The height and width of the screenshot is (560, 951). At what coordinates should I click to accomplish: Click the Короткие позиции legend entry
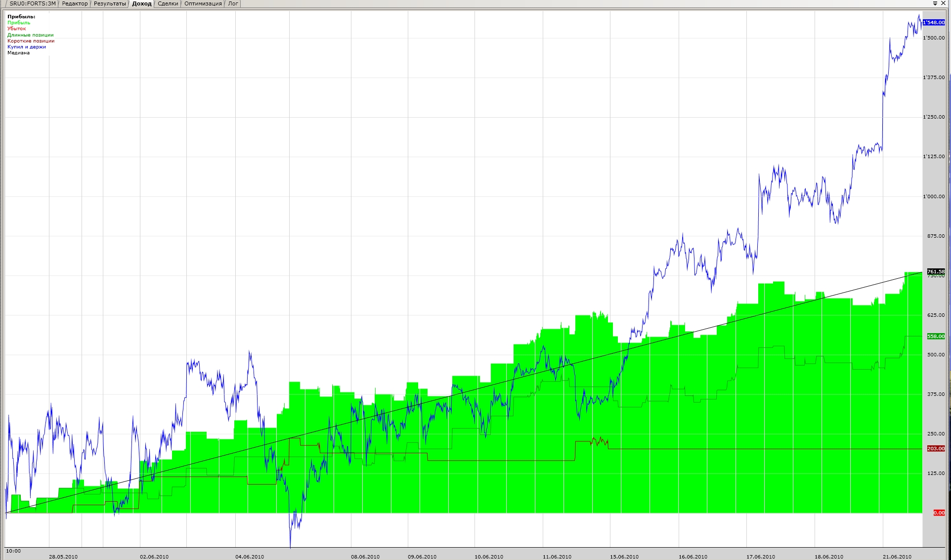[31, 41]
